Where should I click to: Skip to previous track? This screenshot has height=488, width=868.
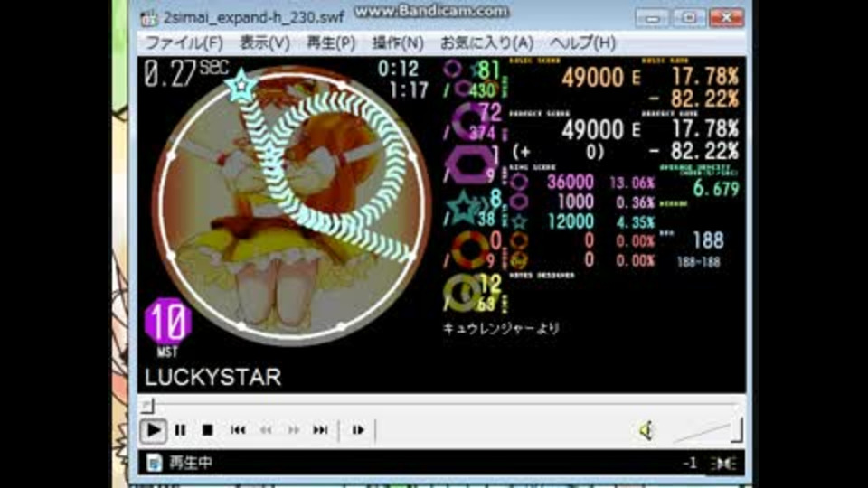[x=238, y=430]
